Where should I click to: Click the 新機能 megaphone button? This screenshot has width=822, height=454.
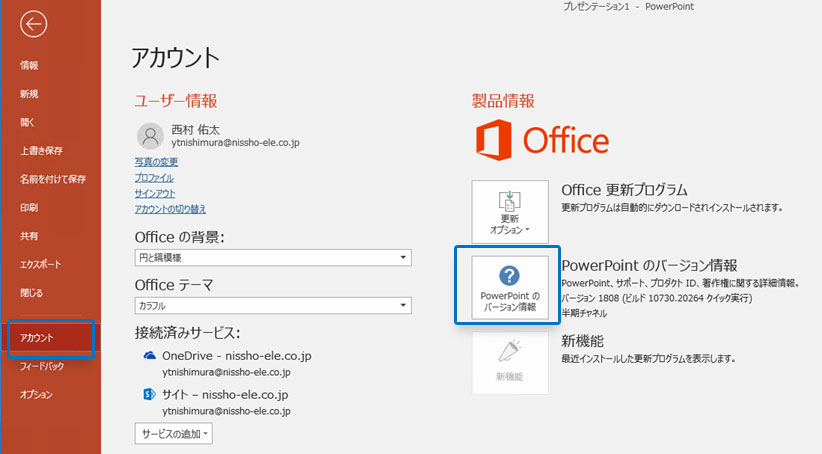(510, 362)
